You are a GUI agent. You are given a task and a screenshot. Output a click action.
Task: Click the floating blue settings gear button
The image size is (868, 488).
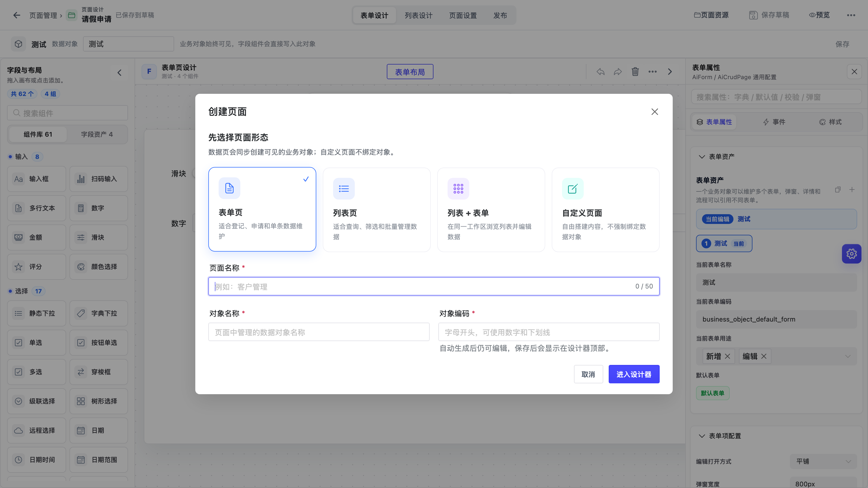point(851,253)
